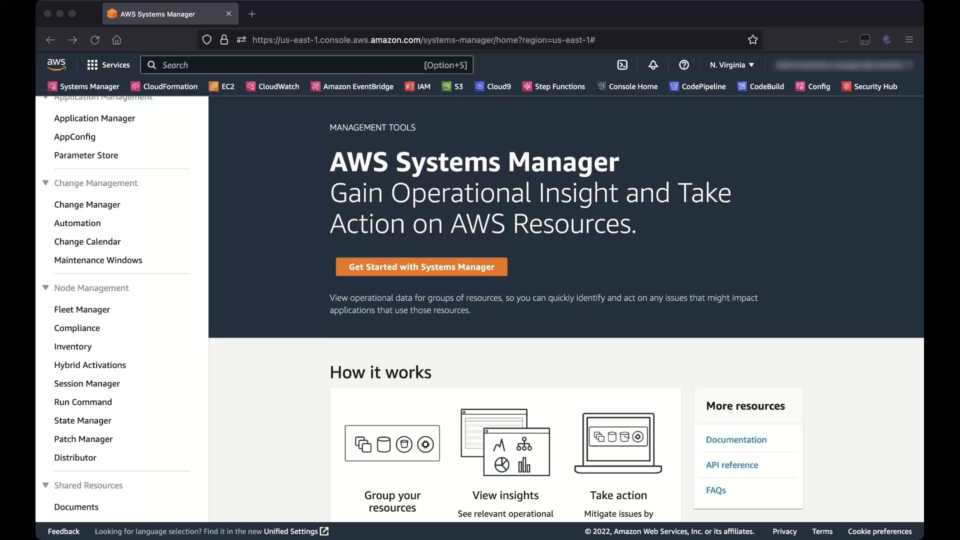Image resolution: width=960 pixels, height=540 pixels.
Task: Open the IAM shortcut
Action: pyautogui.click(x=418, y=86)
